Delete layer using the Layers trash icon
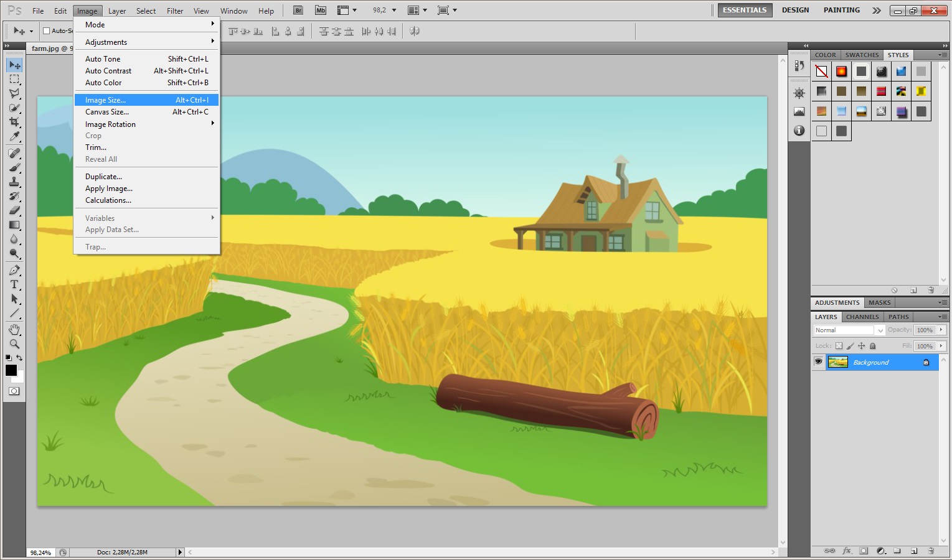 (931, 551)
